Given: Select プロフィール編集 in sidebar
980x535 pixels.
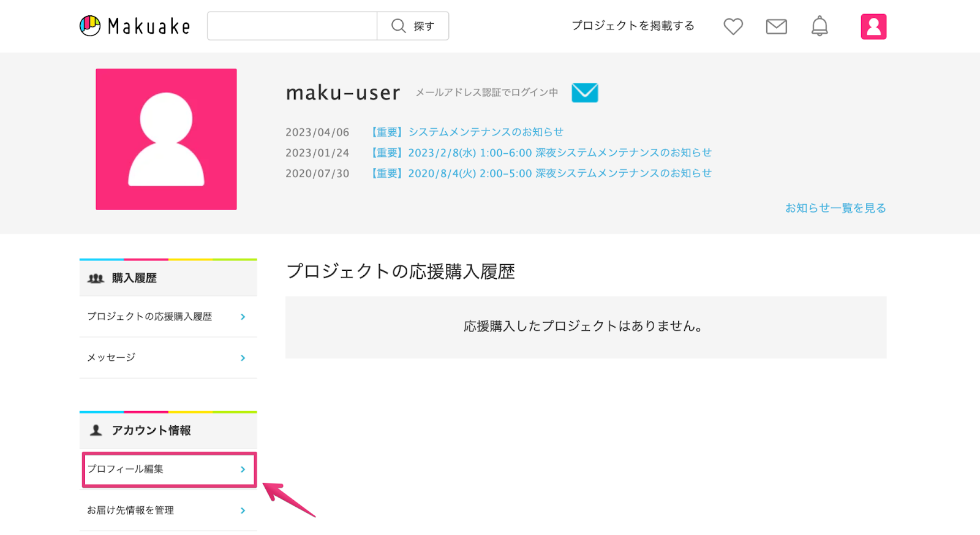Looking at the screenshot, I should point(169,469).
